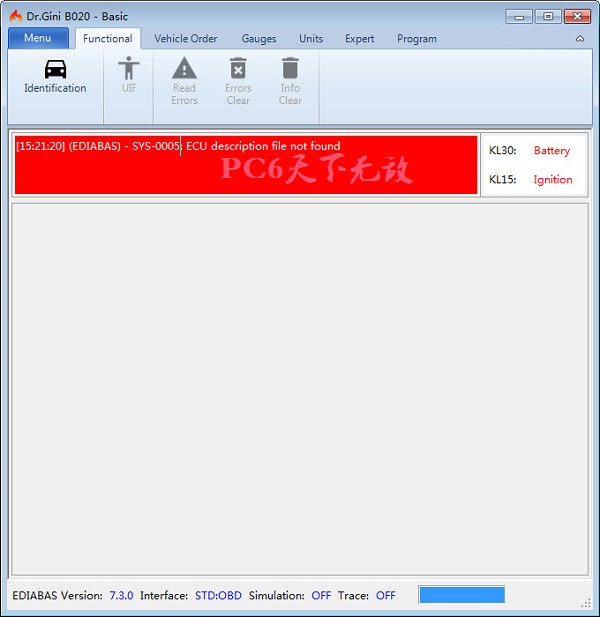
Task: Click the Dr.Gini flame icon in title bar
Action: pos(16,16)
